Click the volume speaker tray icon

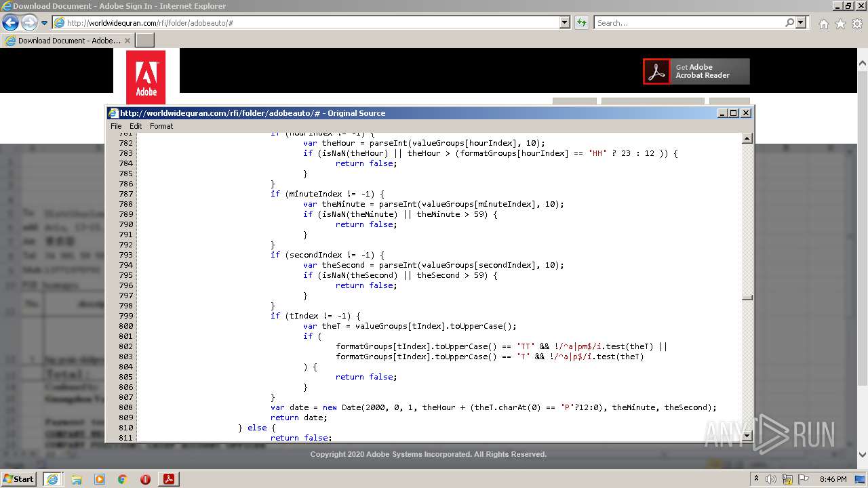click(771, 479)
